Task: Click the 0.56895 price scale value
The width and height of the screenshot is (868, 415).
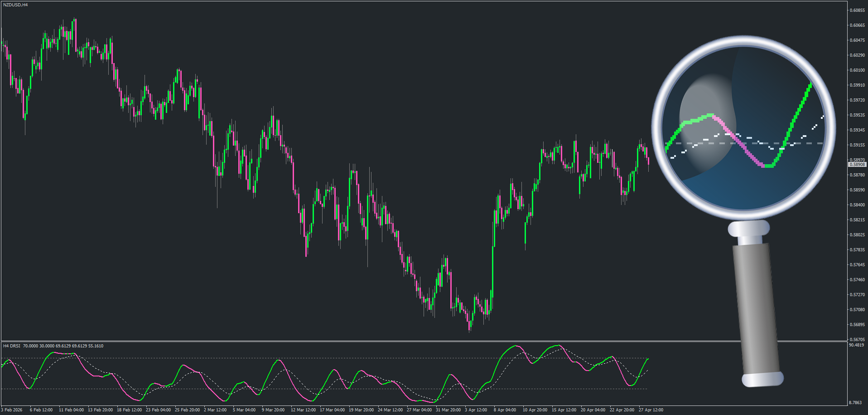Action: click(x=857, y=325)
